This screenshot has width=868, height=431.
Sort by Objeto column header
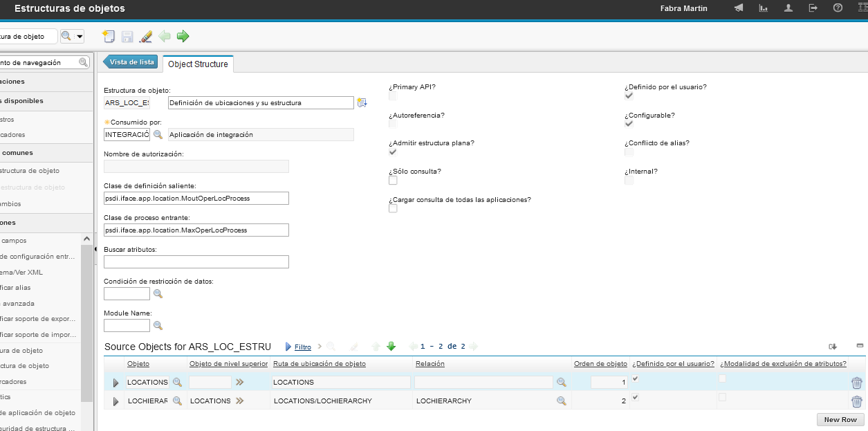pos(138,364)
